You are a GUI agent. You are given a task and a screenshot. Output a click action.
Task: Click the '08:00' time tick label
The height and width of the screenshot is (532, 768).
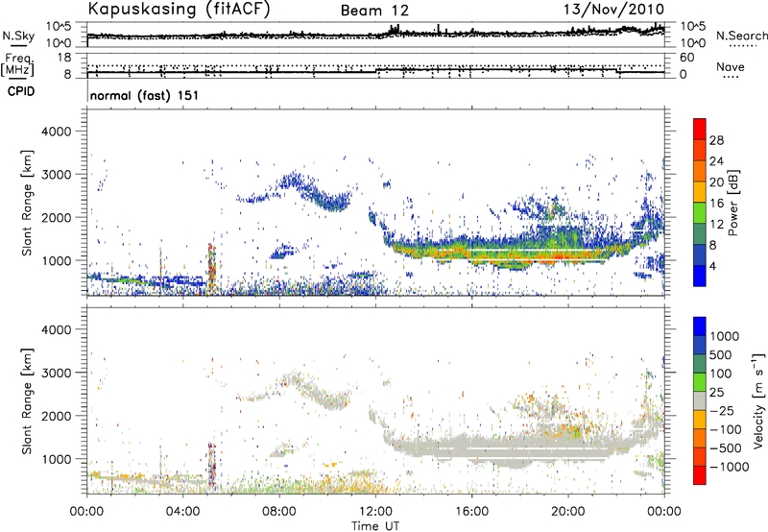278,512
